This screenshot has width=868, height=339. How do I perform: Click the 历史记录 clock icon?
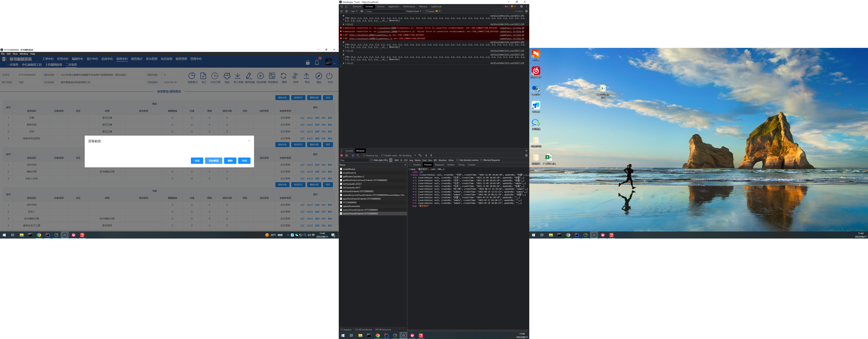coord(215,76)
